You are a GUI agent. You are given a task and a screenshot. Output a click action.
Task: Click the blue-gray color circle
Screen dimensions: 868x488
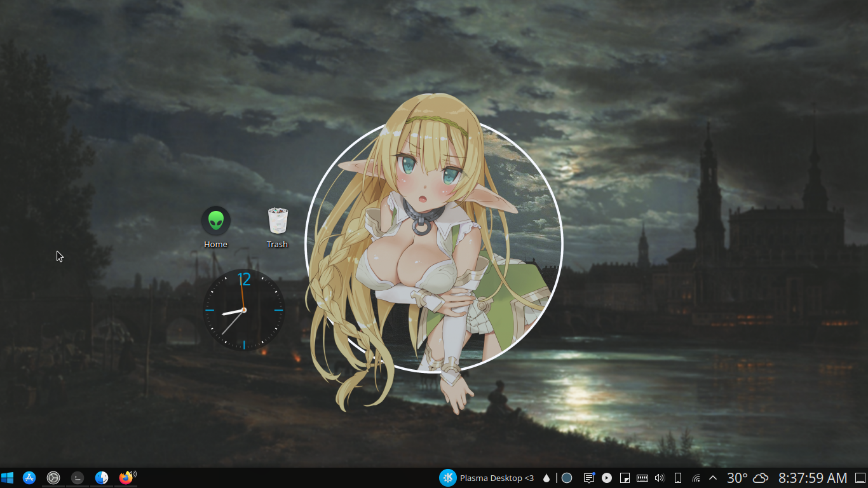coord(567,478)
